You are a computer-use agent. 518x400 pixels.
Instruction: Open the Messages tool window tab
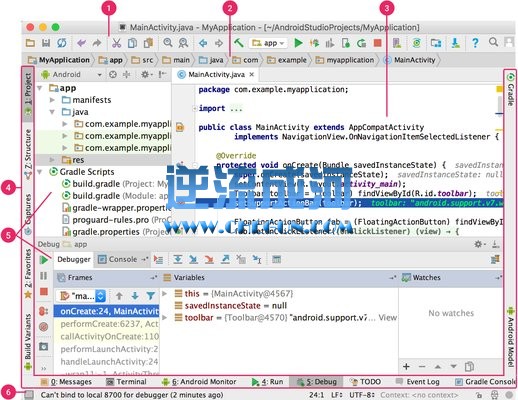66,382
